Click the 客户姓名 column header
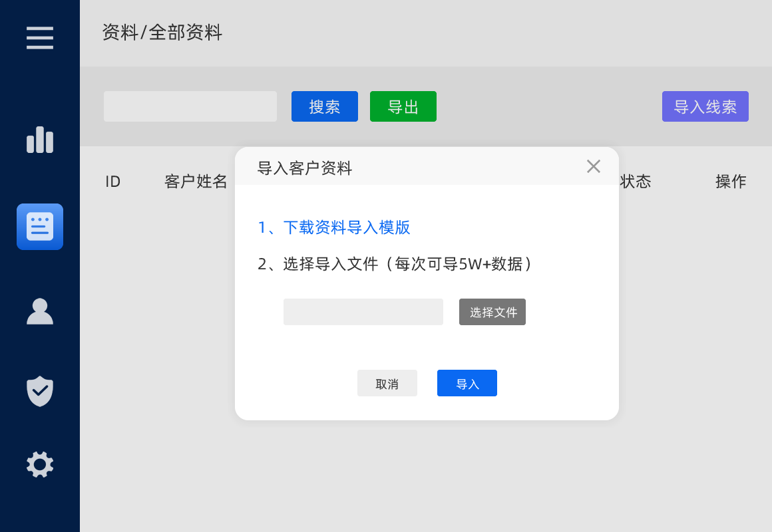 point(196,182)
